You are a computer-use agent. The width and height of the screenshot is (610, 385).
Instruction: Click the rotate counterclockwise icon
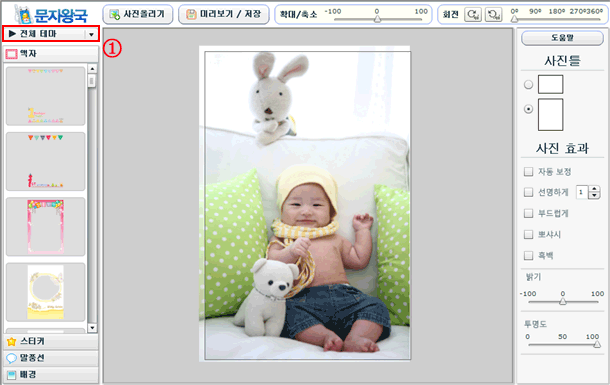coord(493,14)
